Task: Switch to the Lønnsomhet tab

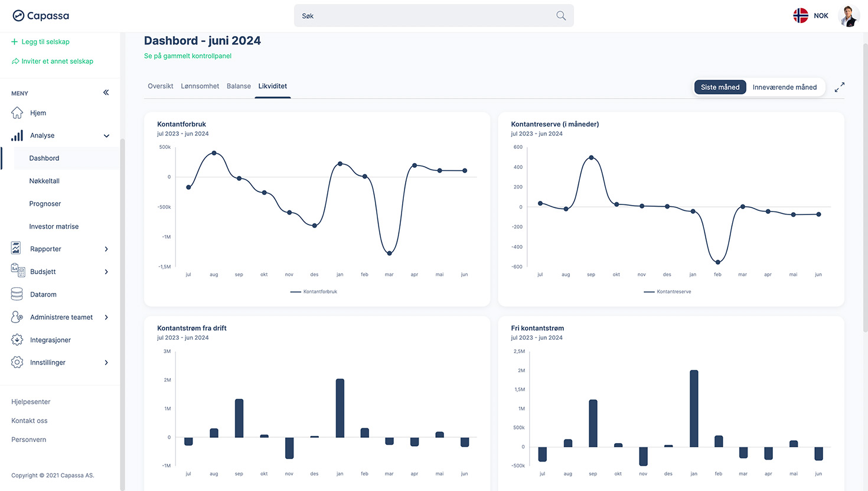Action: (x=200, y=86)
